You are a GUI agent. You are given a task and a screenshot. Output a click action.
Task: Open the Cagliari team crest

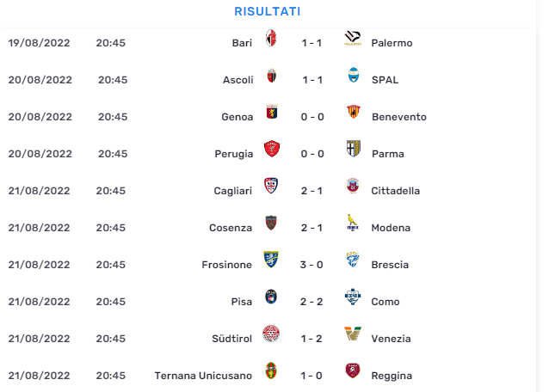point(271,186)
